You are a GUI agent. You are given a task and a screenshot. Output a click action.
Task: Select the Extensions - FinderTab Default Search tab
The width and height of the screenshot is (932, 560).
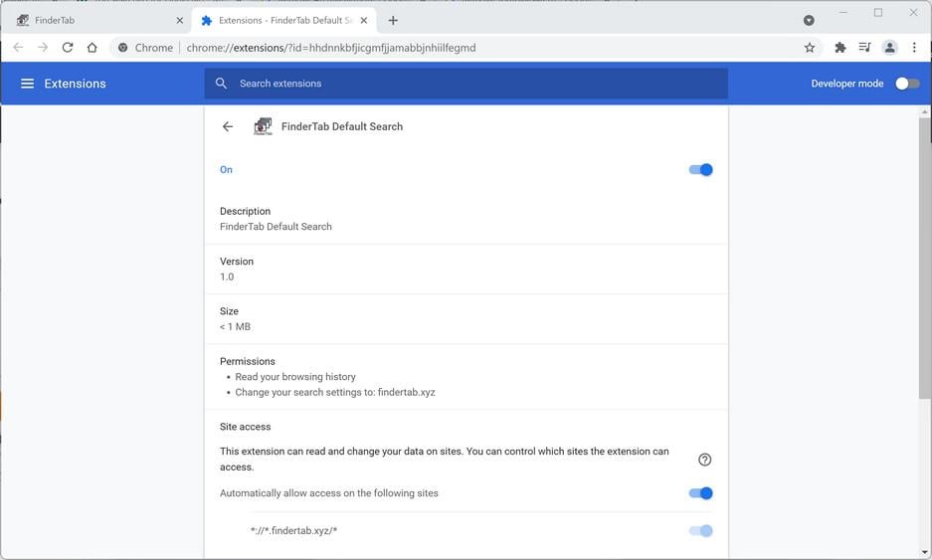(x=279, y=20)
